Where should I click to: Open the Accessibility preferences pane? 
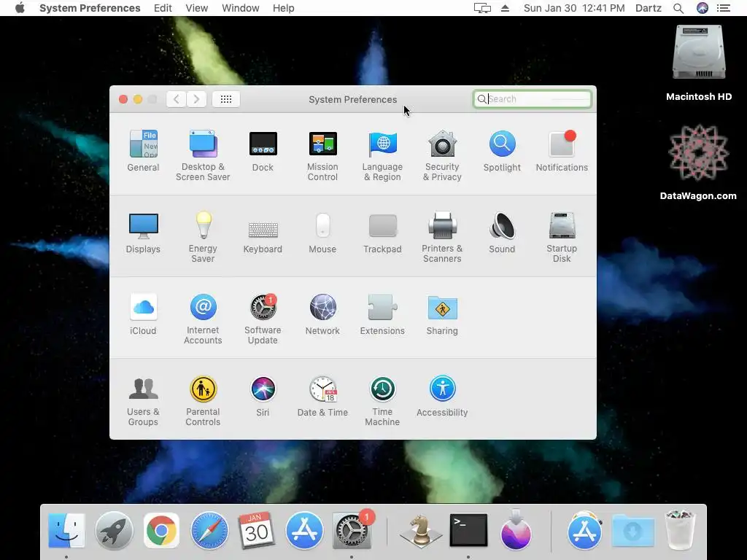tap(442, 396)
